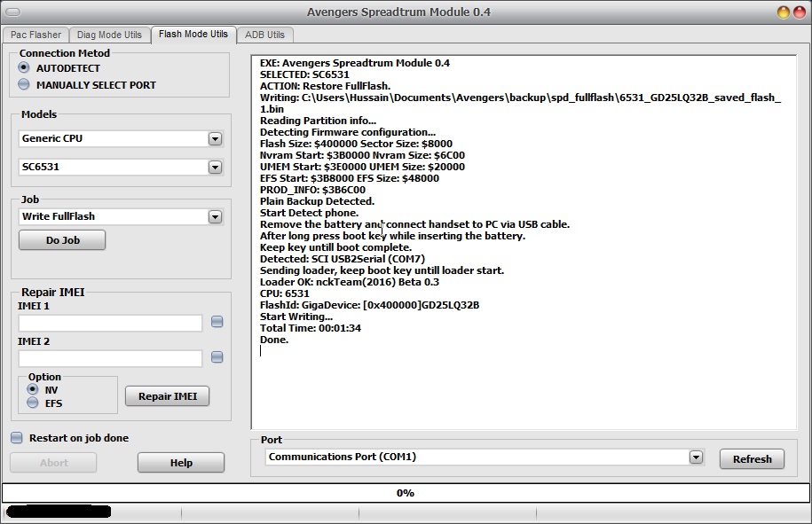Click the 'Detecting Firmware configuration...' log line
This screenshot has width=812, height=524.
tap(348, 132)
